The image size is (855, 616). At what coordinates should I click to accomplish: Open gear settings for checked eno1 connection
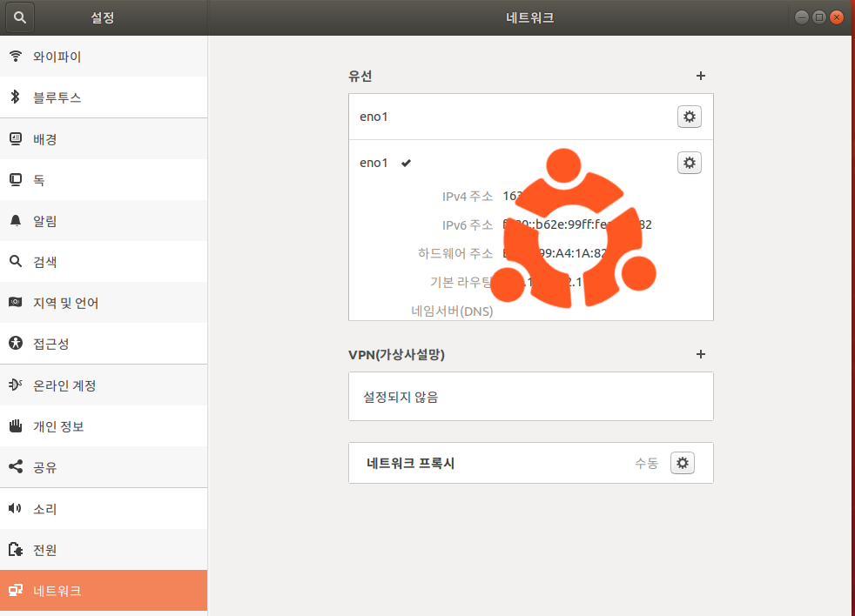coord(690,163)
